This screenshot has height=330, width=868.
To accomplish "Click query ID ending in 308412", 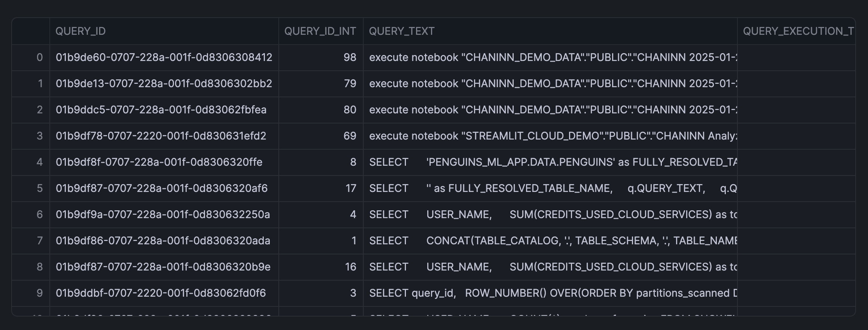I will tap(164, 57).
